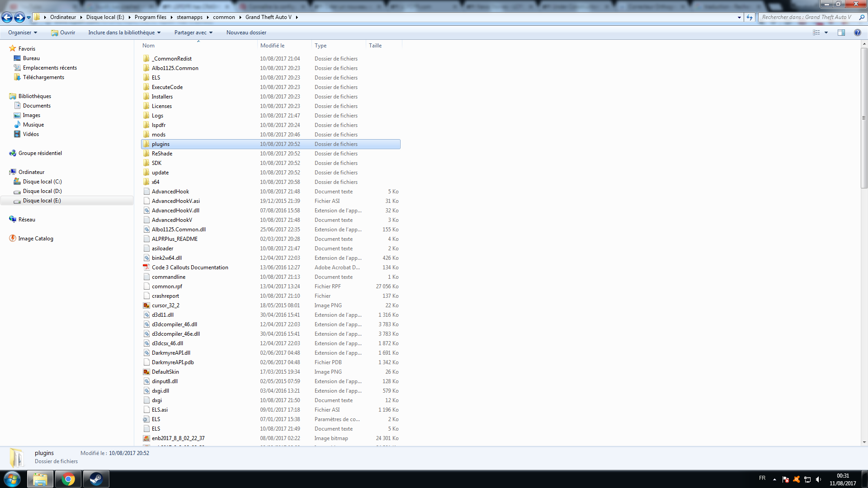Select Disque local (C:) in the sidebar
This screenshot has height=488, width=868.
pyautogui.click(x=42, y=182)
